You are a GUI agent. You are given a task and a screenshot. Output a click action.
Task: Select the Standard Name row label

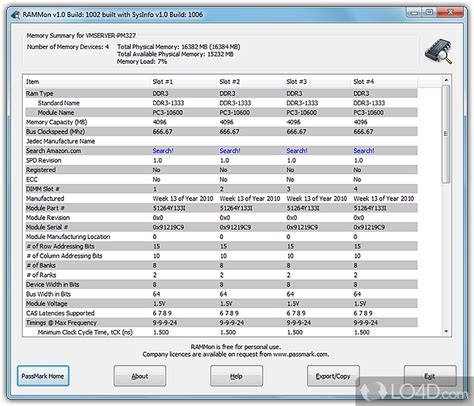pyautogui.click(x=59, y=103)
